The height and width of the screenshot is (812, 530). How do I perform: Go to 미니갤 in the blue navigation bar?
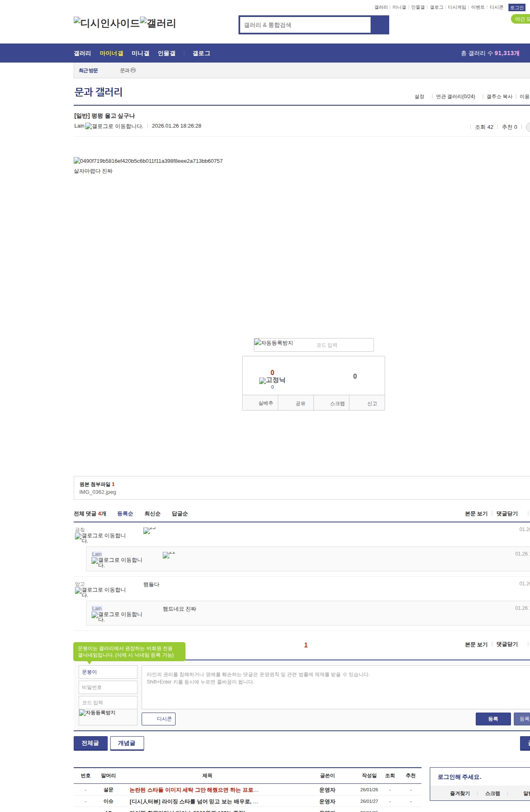[140, 53]
